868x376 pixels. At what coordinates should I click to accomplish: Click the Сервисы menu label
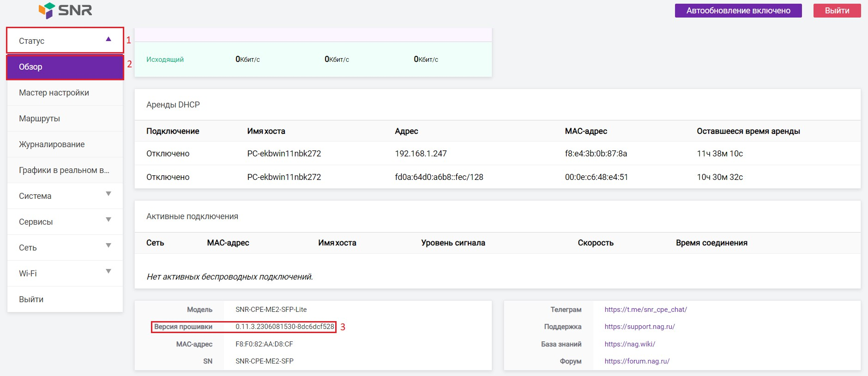tap(36, 222)
